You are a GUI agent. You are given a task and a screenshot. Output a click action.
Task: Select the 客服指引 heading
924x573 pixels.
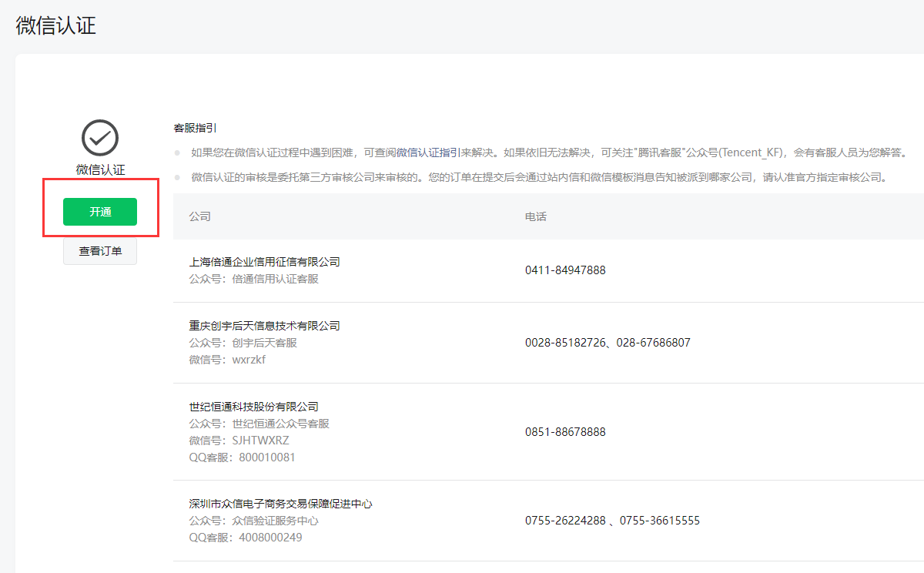point(196,128)
